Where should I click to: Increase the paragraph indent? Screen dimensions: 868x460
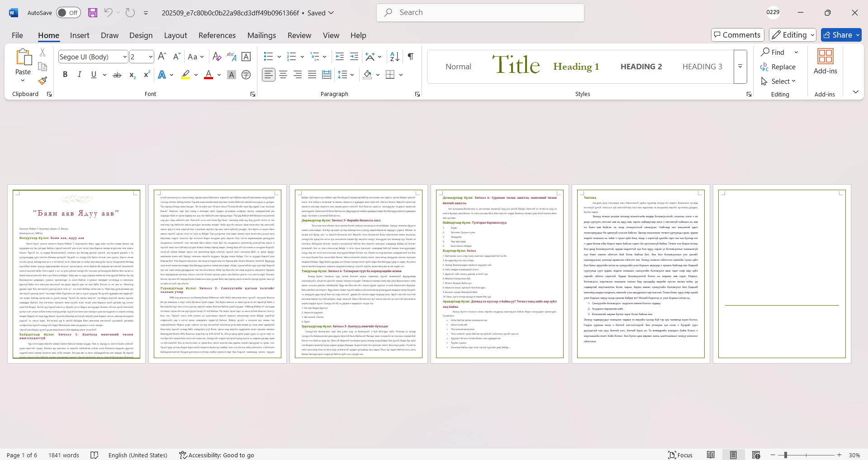354,57
